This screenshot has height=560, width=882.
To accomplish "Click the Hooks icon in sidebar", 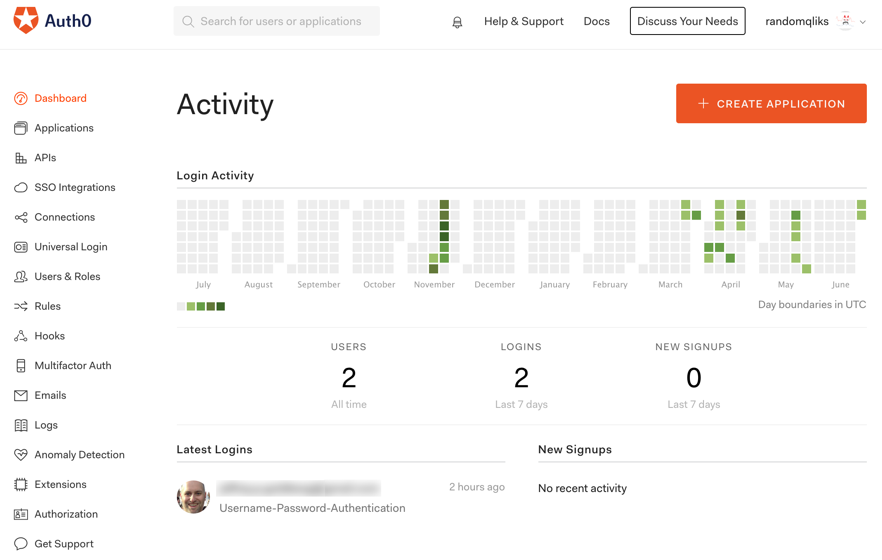I will pos(21,336).
